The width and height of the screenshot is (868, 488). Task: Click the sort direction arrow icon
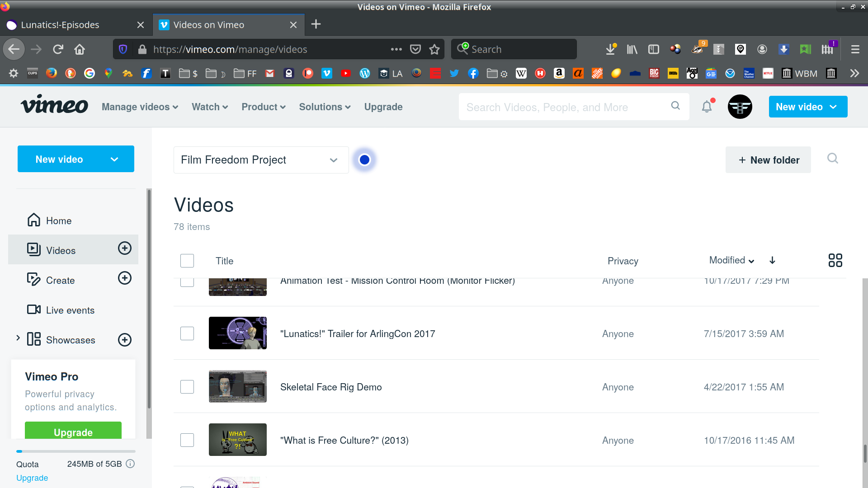point(772,260)
